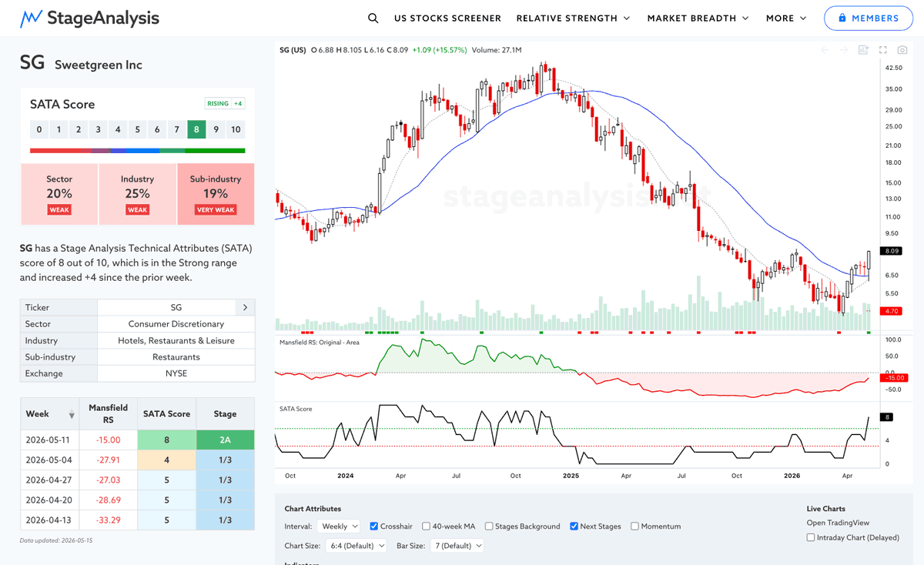The width and height of the screenshot is (924, 565).
Task: Expand the More menu
Action: coord(786,18)
